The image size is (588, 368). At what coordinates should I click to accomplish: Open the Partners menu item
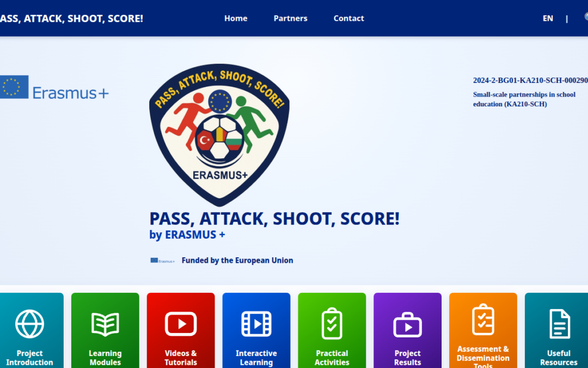point(291,19)
